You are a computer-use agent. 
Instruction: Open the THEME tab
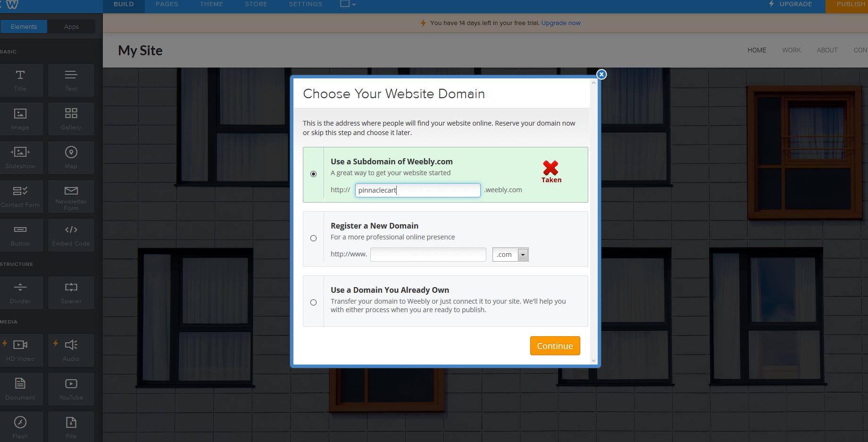coord(211,4)
